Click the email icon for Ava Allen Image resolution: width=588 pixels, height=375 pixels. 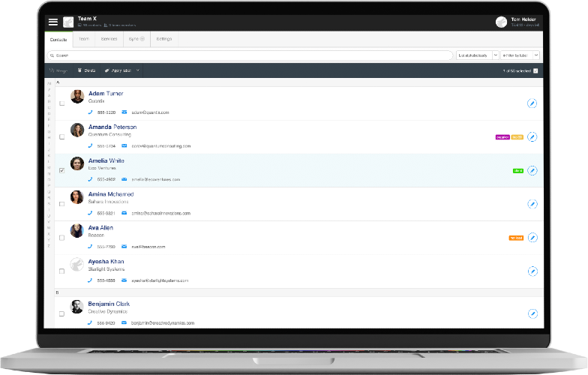(x=124, y=246)
